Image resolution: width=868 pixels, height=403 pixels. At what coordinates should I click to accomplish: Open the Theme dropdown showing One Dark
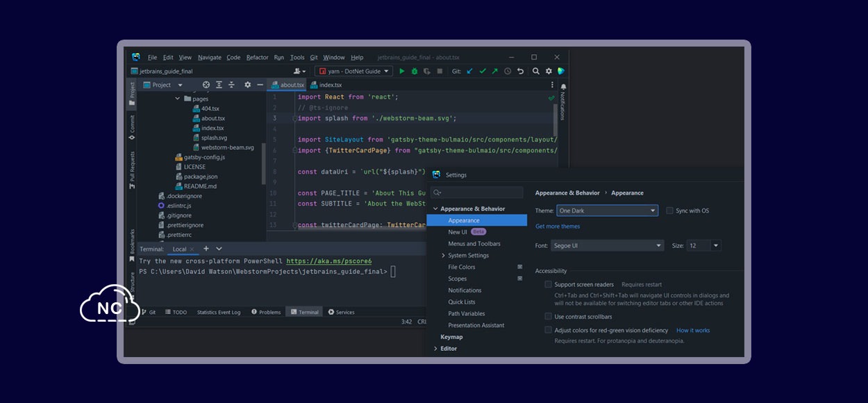click(x=607, y=211)
